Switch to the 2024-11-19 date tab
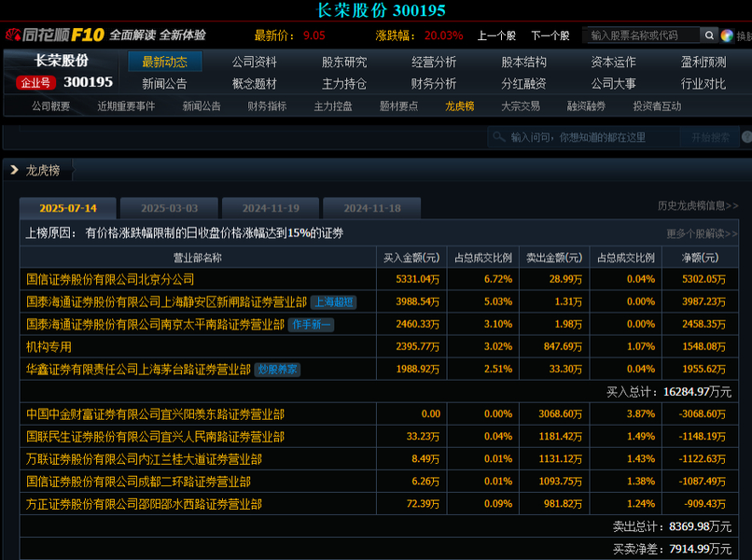Screen dimensions: 752x560 pos(271,208)
